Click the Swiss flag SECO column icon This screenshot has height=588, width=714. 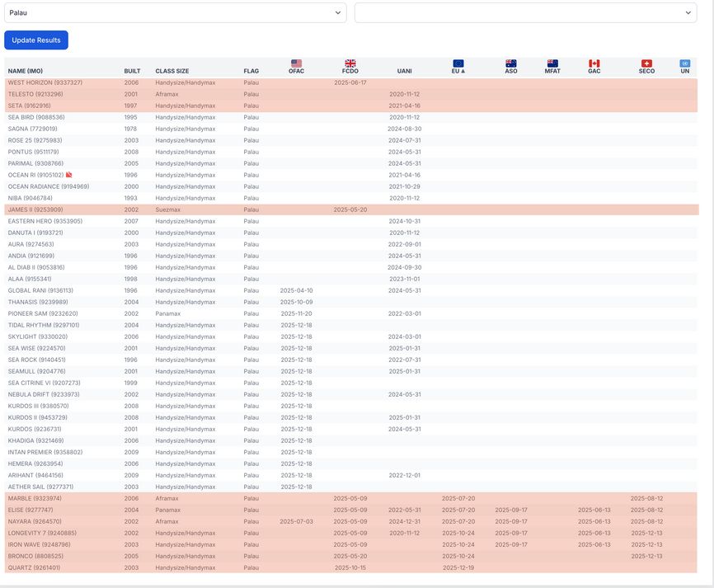pyautogui.click(x=646, y=64)
